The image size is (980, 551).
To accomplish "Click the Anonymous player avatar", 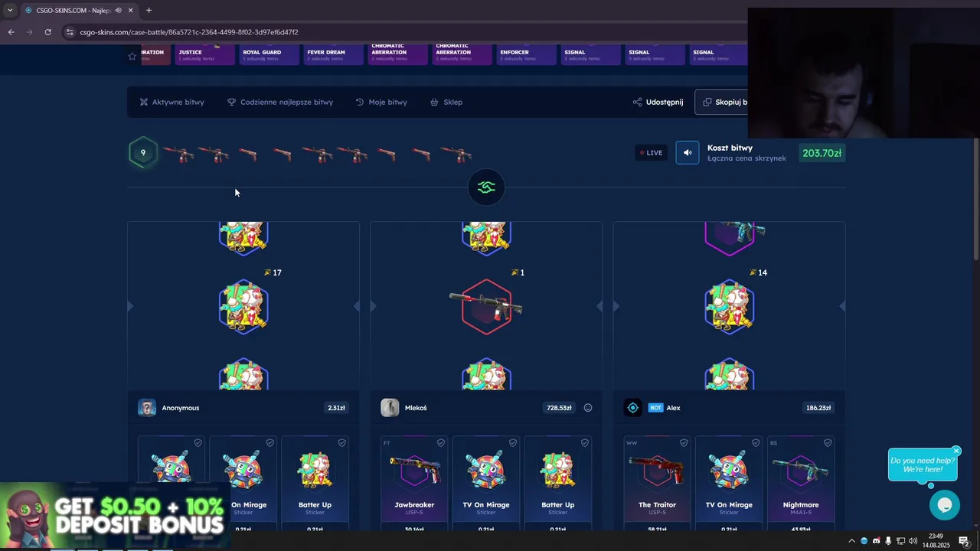I will pos(147,408).
